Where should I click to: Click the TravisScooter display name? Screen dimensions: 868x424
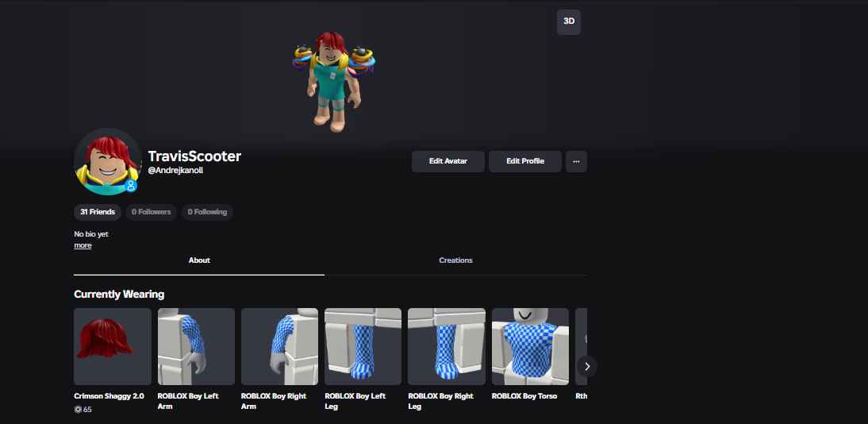(194, 156)
